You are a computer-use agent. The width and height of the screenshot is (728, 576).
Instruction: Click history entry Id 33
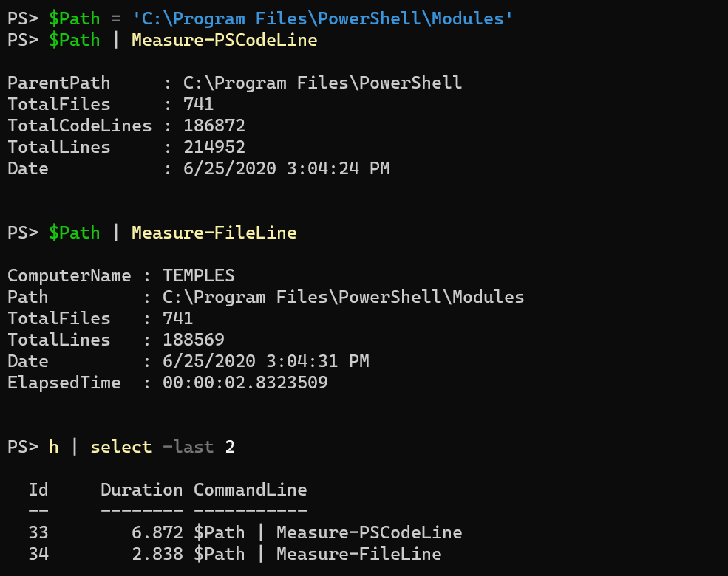[x=38, y=532]
